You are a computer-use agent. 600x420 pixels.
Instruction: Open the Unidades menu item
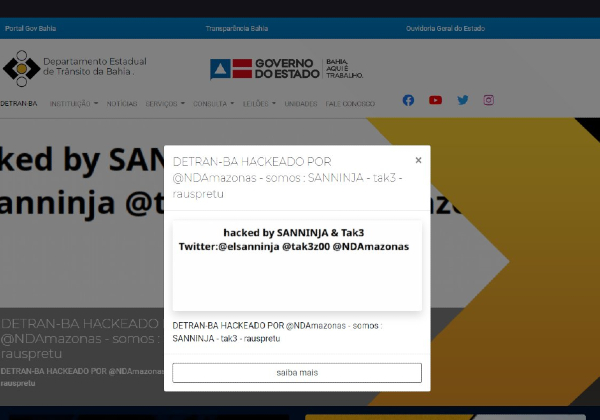[x=301, y=104]
